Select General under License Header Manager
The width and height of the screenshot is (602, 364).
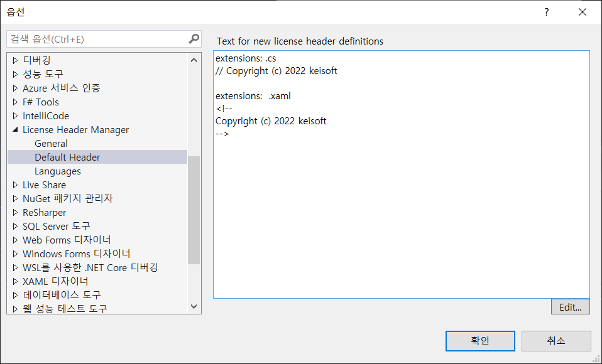tap(51, 144)
